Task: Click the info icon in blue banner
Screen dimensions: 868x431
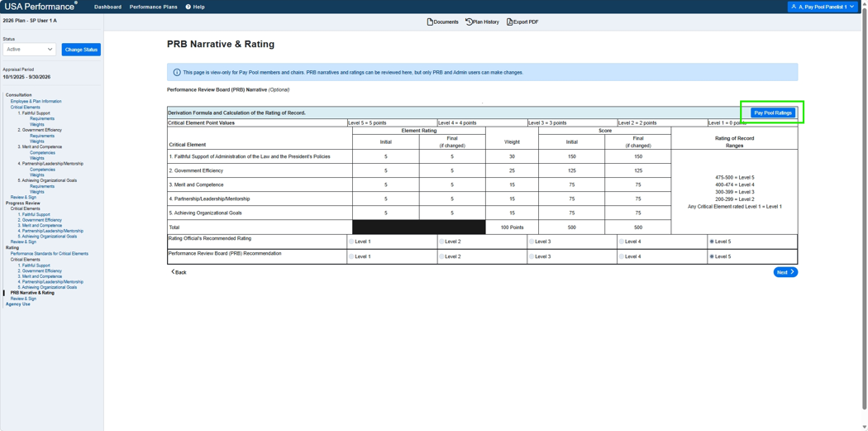Action: 177,72
